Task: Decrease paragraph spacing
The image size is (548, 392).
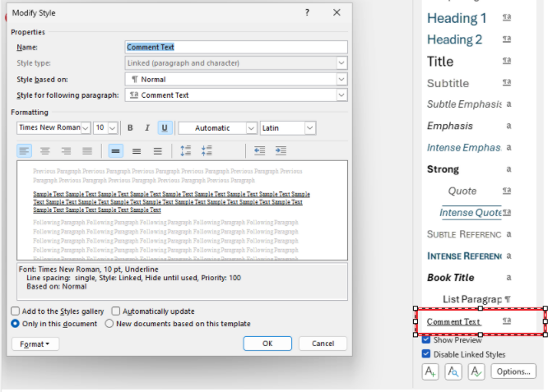Action: pyautogui.click(x=207, y=150)
